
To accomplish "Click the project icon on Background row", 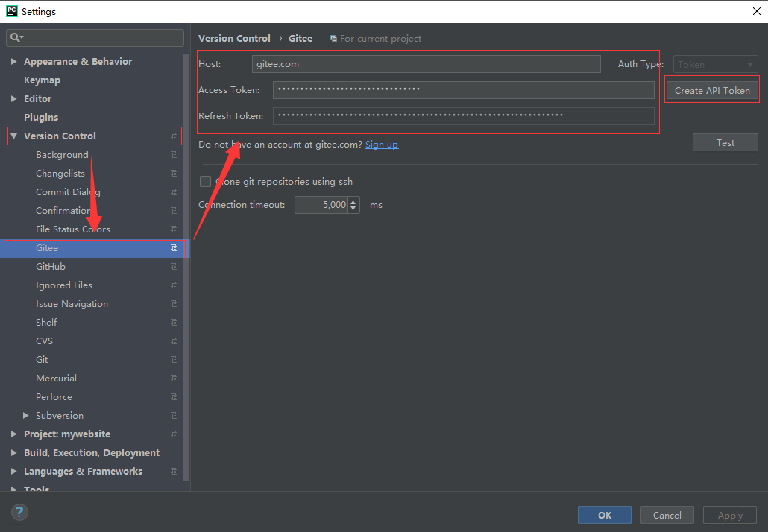I will (174, 155).
